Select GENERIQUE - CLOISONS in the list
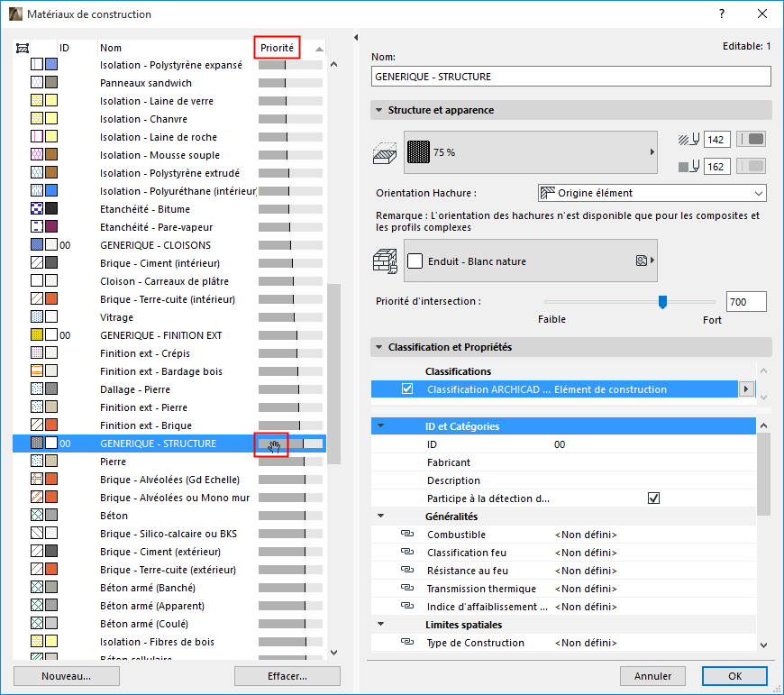 tap(169, 245)
